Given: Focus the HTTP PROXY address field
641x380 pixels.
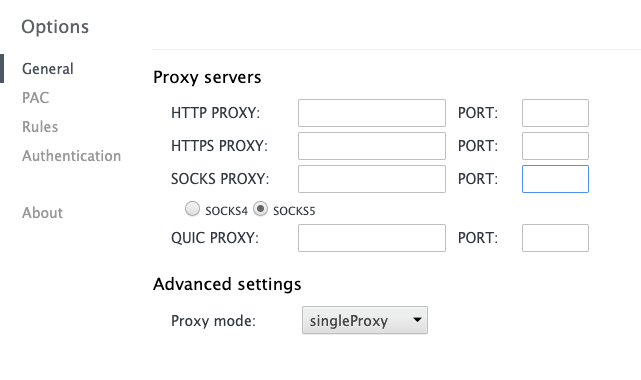Looking at the screenshot, I should click(x=372, y=113).
